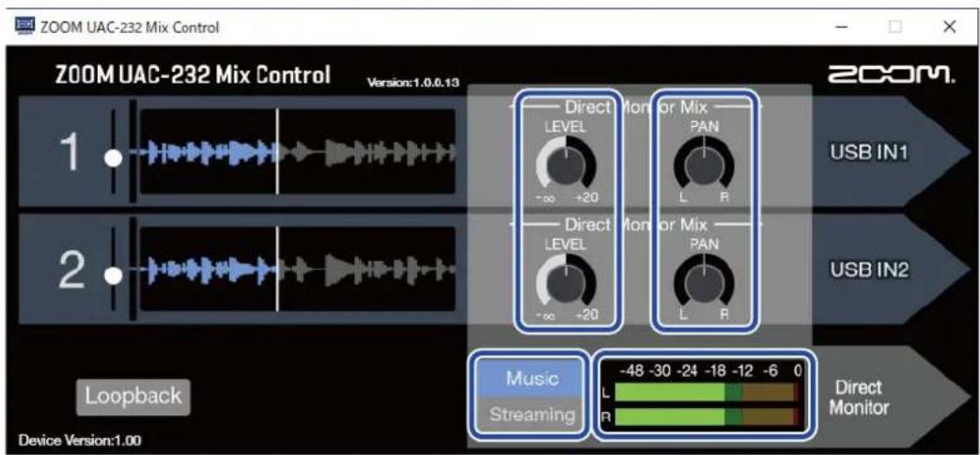The image size is (980, 455).
Task: Minimize the Mix Control window
Action: point(841,27)
